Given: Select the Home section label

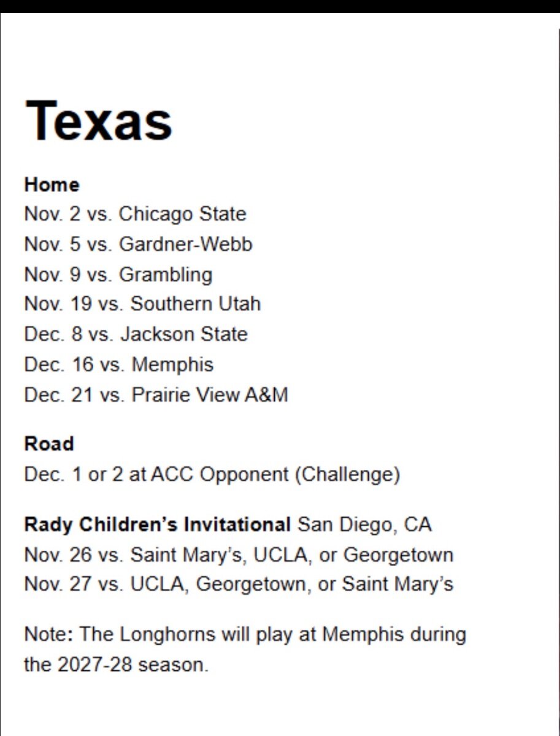Looking at the screenshot, I should (52, 185).
